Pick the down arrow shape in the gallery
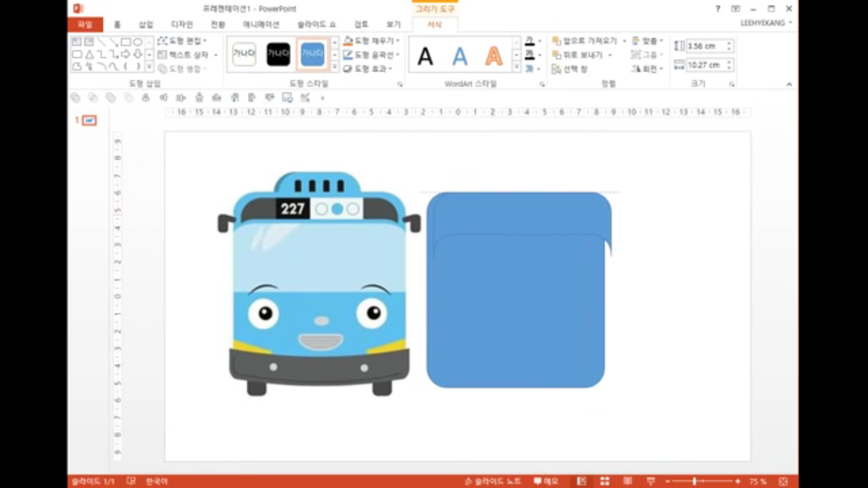868x488 pixels. [138, 54]
